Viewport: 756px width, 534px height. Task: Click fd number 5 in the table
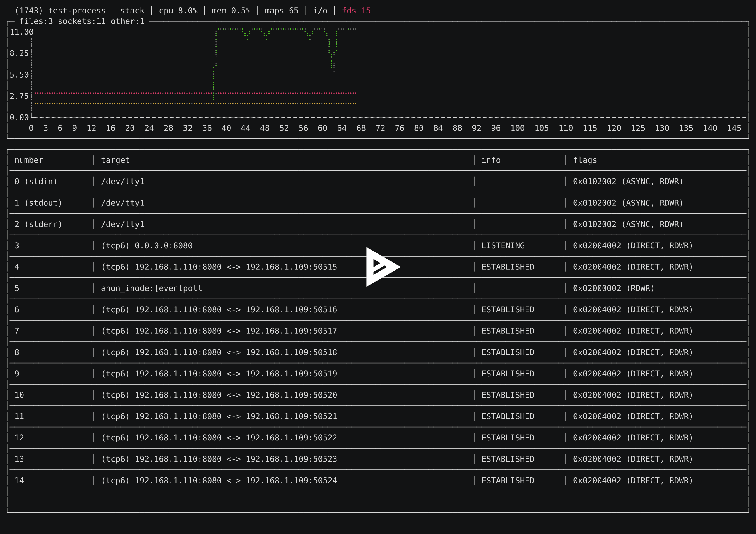17,289
